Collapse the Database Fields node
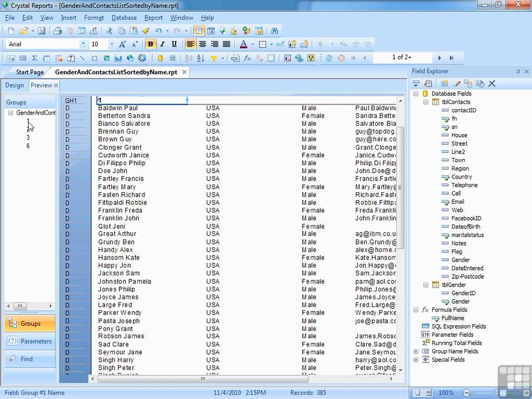Image resolution: width=532 pixels, height=399 pixels. (x=416, y=94)
